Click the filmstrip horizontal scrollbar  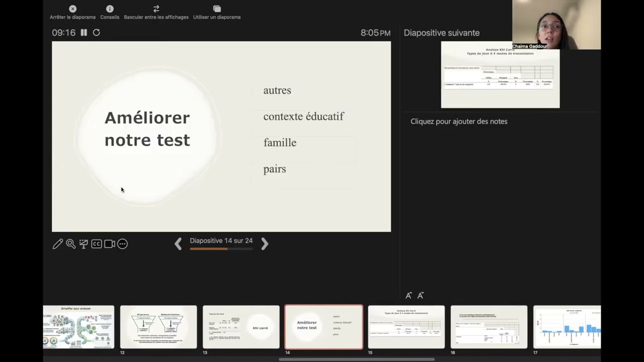[x=357, y=359]
